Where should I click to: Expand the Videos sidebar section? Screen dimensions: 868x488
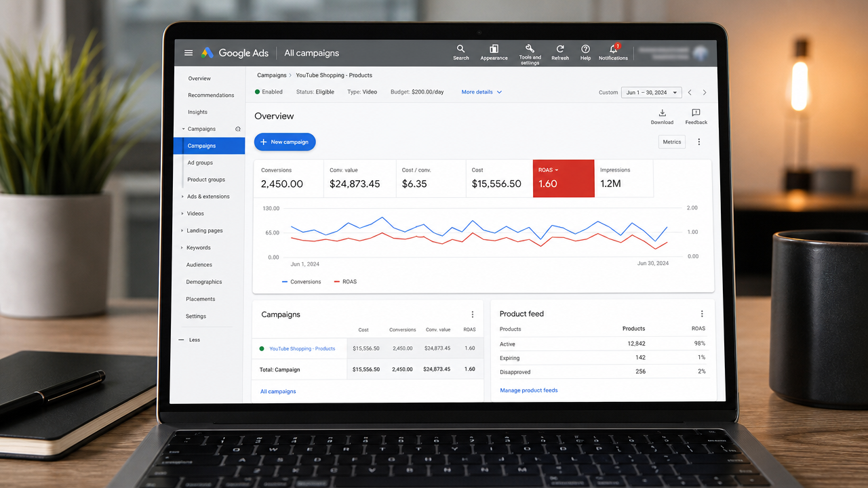point(182,213)
